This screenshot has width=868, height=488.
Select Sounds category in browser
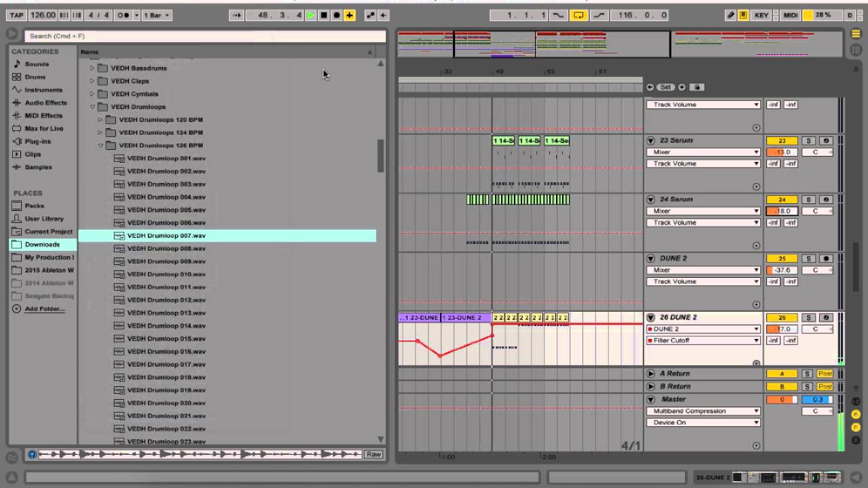[37, 64]
